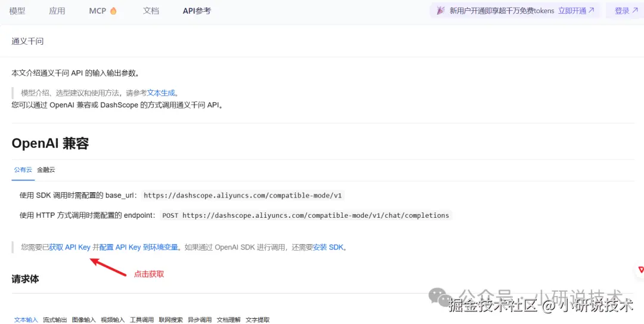Open the 配置 API Key 到环境变量 link

pos(139,247)
